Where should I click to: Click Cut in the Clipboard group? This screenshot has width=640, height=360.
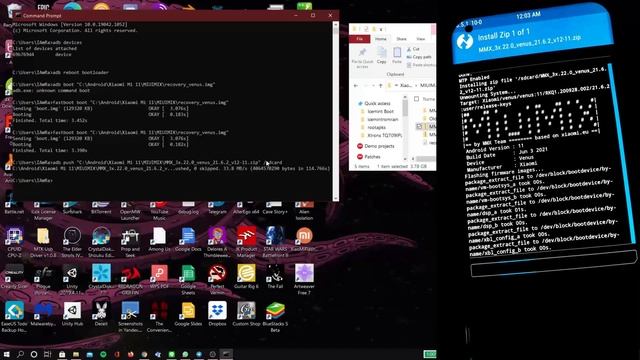(413, 49)
